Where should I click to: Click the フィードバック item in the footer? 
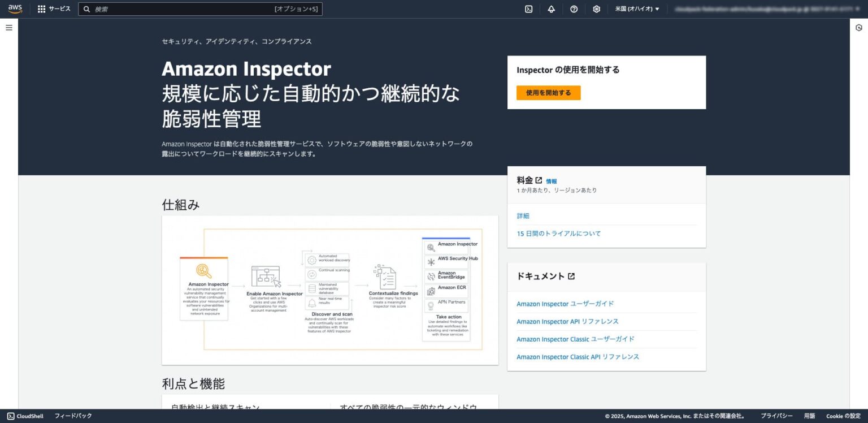tap(73, 416)
